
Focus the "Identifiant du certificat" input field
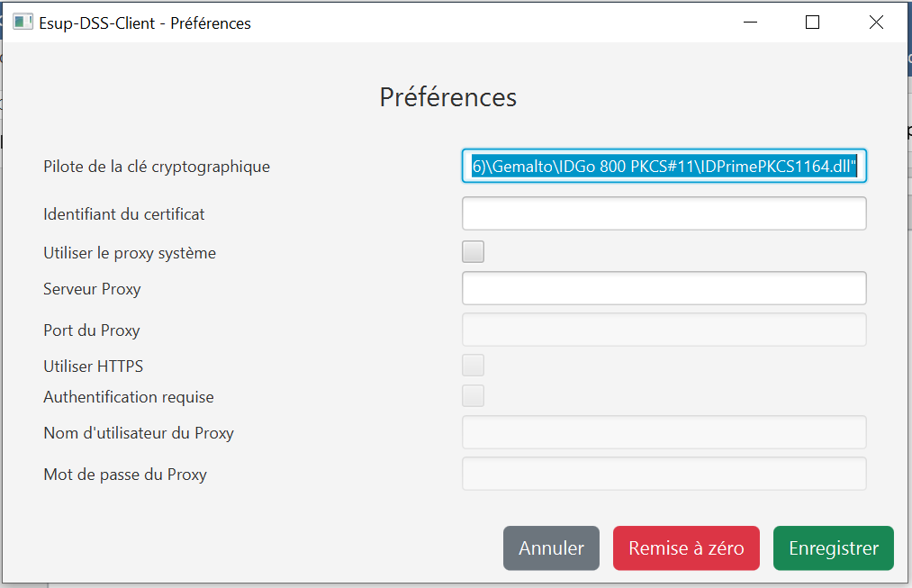pos(664,213)
